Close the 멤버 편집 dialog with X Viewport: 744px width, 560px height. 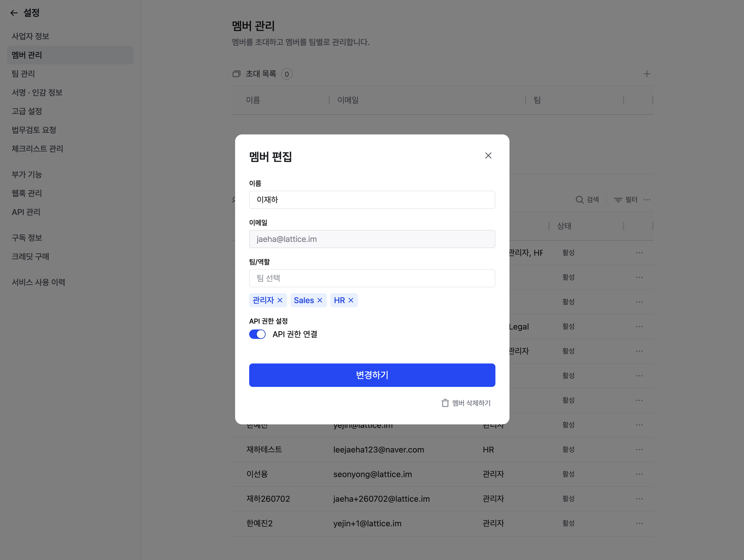[x=488, y=156]
